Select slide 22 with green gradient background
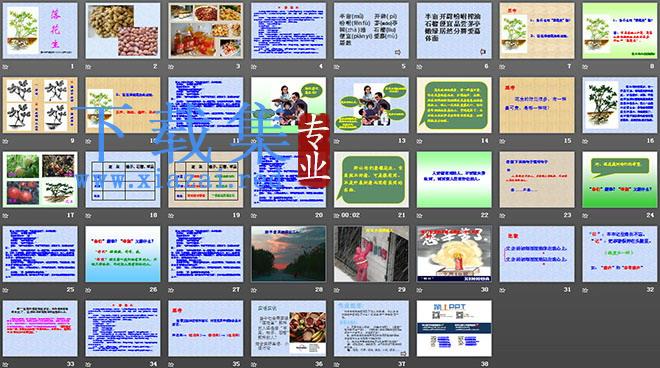 click(454, 180)
